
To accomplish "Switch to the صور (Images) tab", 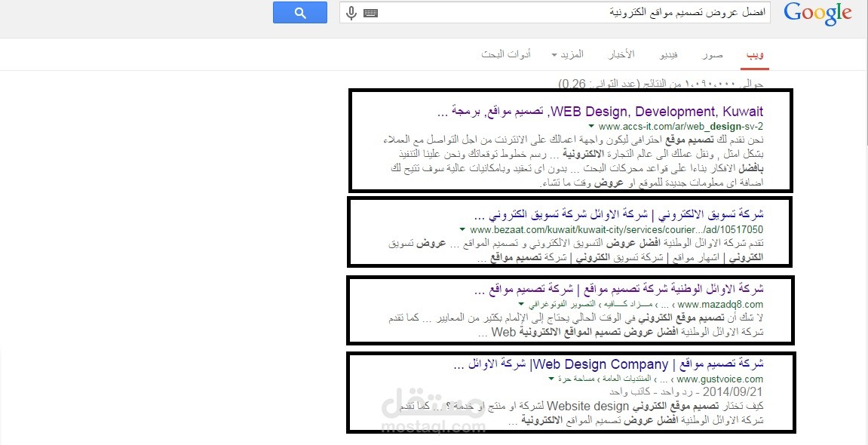I will click(713, 55).
